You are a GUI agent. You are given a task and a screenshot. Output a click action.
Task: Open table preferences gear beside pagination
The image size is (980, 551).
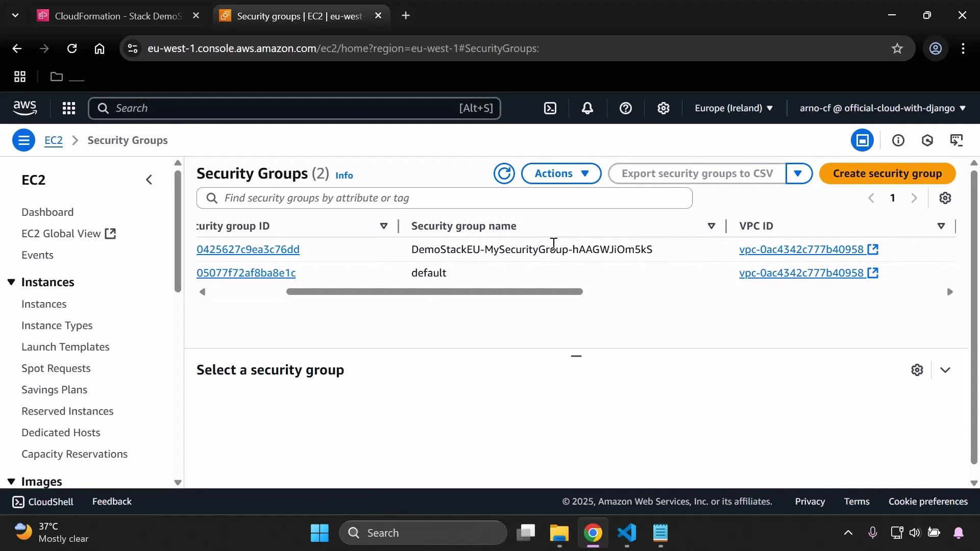click(x=946, y=198)
